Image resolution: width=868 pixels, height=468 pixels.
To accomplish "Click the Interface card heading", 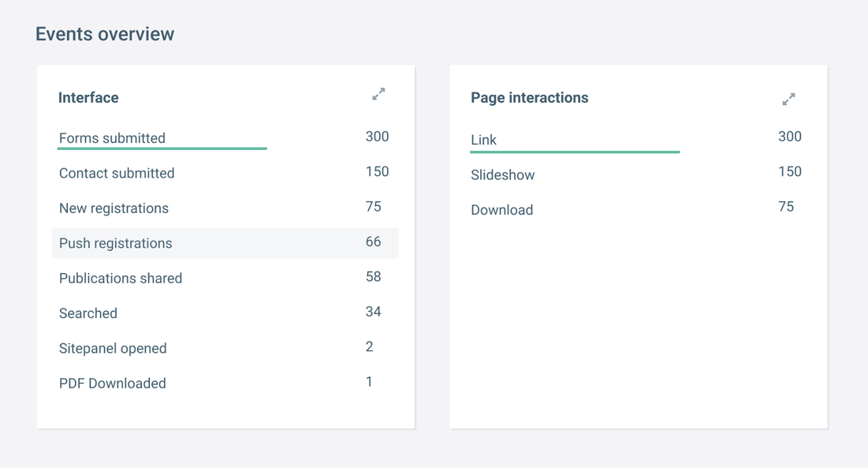I will point(88,98).
